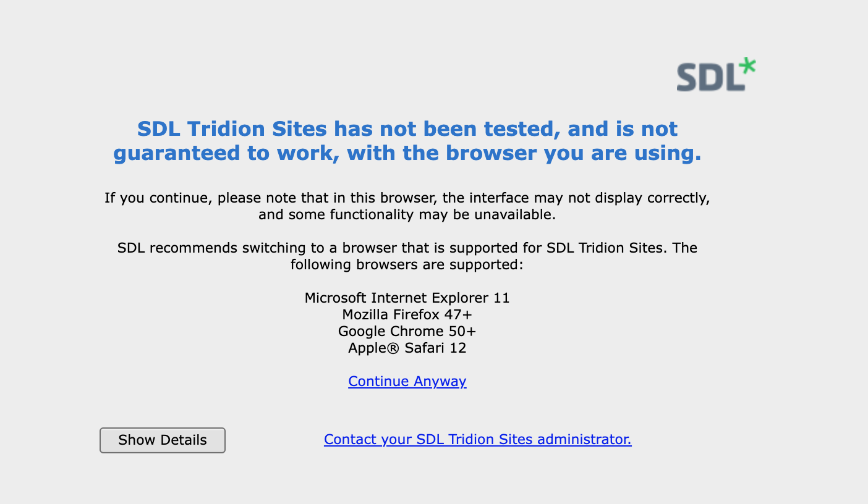Select Microsoft Internet Explorer 11 list entry

[x=407, y=298]
